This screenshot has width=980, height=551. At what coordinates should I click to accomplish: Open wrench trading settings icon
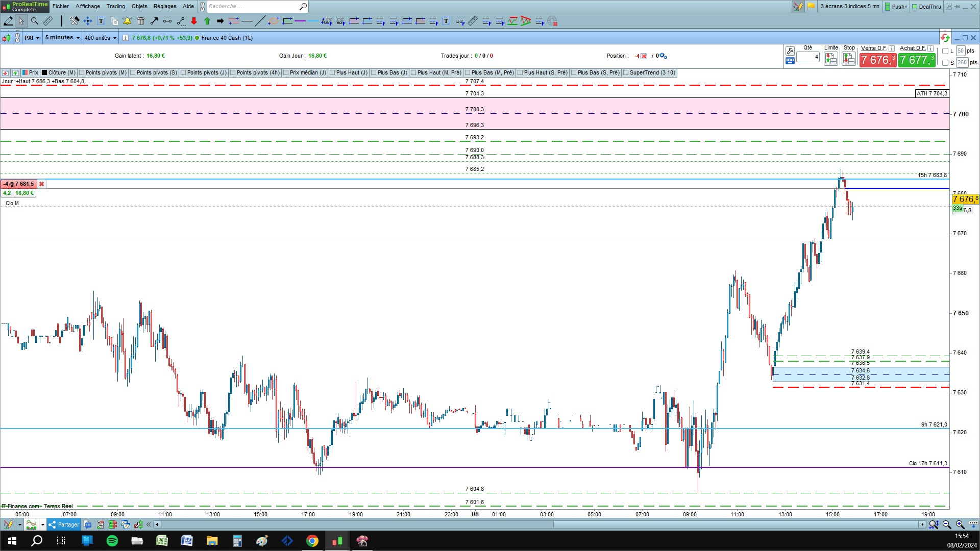point(790,51)
